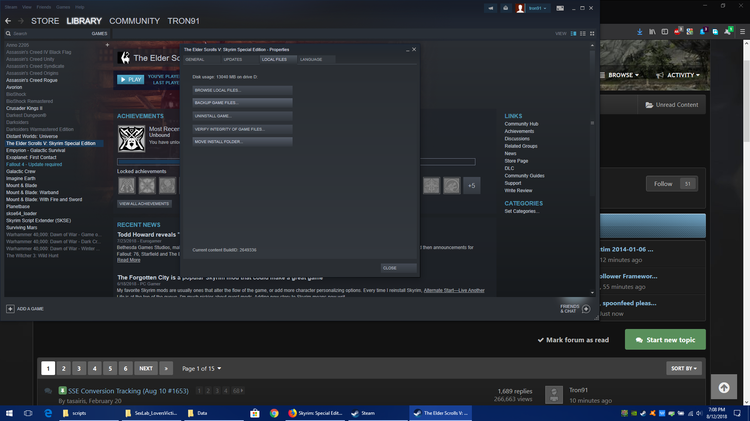Click BACKUP GAME FILES button

(242, 103)
